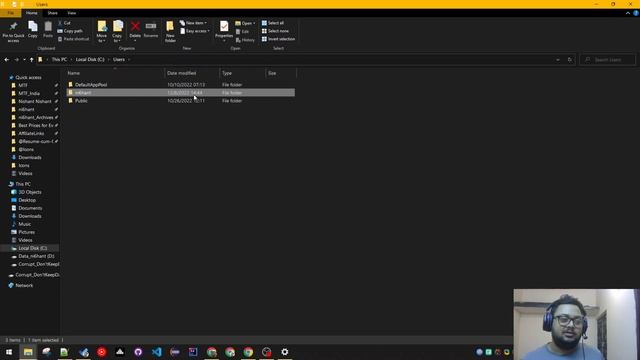Click Paste shortcut in Clipboard group
The width and height of the screenshot is (640, 360).
pos(73,39)
